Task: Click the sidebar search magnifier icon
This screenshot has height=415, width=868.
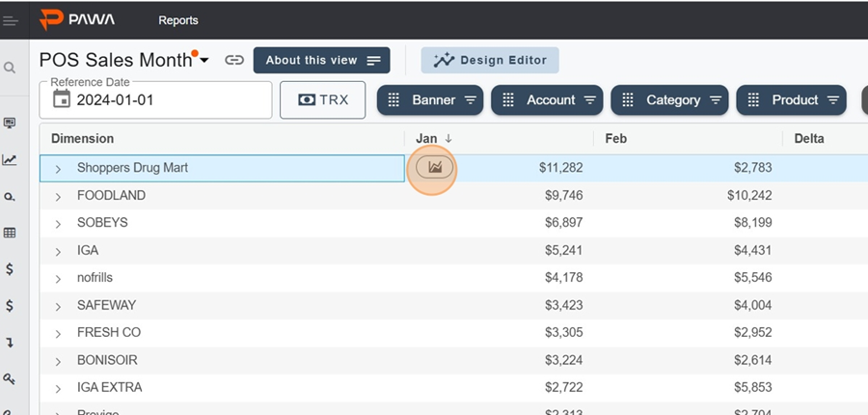Action: tap(10, 68)
